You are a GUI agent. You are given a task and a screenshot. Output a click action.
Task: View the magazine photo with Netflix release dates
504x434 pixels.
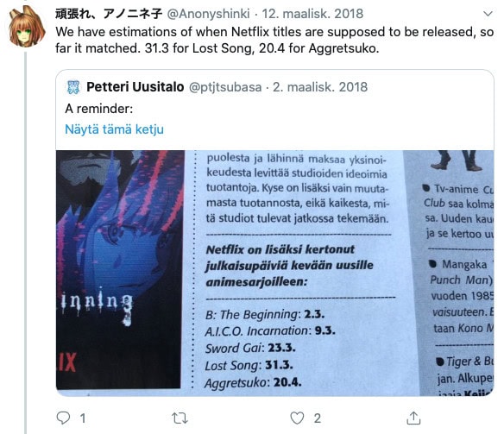pyautogui.click(x=274, y=273)
